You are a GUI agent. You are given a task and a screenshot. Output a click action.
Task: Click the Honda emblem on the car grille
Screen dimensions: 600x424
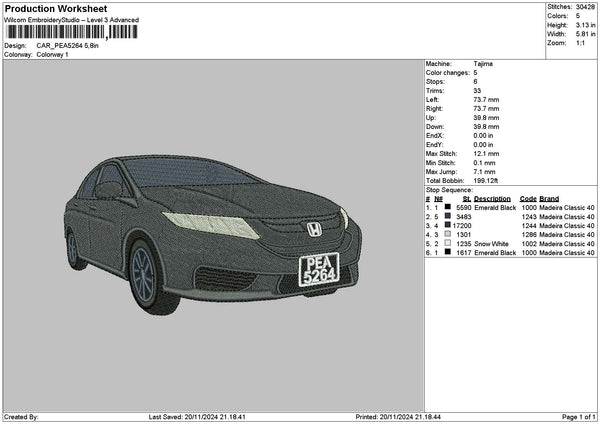point(314,229)
